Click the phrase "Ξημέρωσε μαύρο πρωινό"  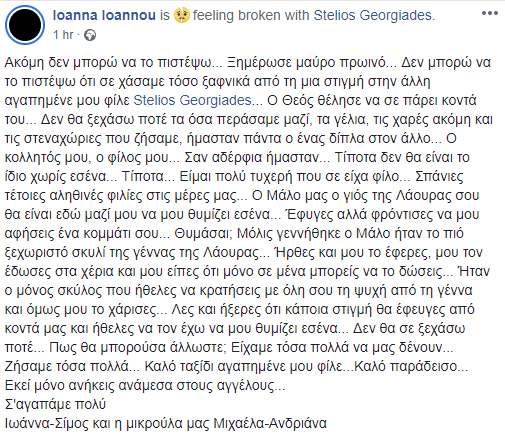pos(306,63)
